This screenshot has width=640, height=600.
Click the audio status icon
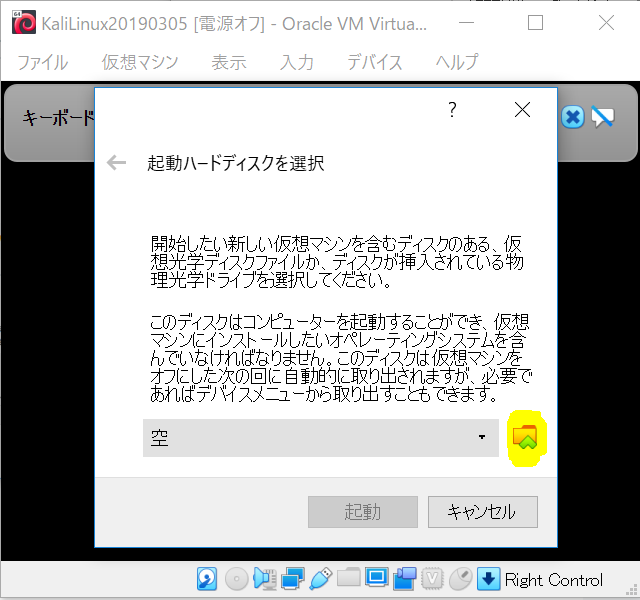coord(264,579)
